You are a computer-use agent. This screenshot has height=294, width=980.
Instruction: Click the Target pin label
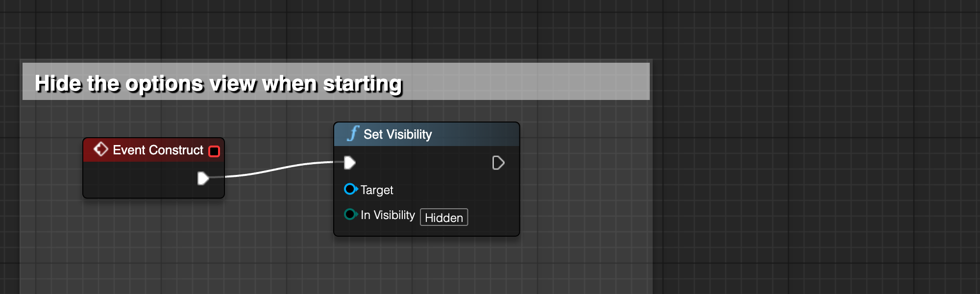pos(377,190)
